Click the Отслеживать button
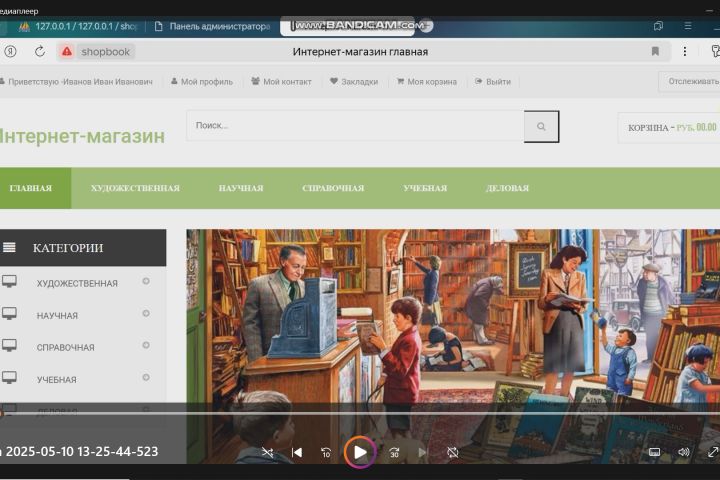 (x=690, y=81)
